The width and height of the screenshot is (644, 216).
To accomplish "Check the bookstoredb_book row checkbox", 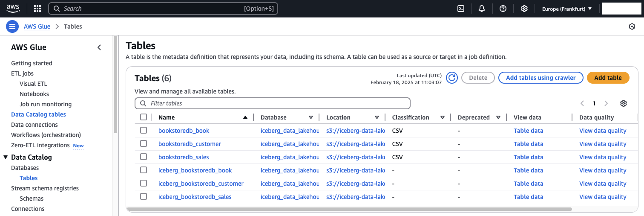I will (x=144, y=130).
